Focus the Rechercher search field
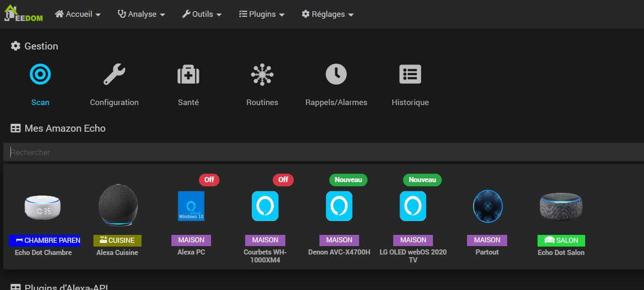644x290 pixels. point(323,152)
